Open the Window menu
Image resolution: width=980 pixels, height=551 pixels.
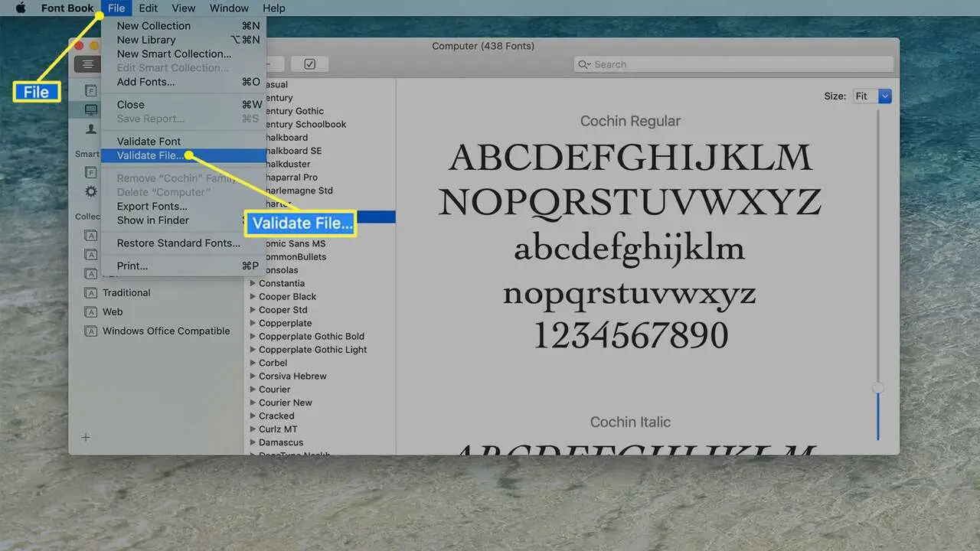[x=229, y=8]
